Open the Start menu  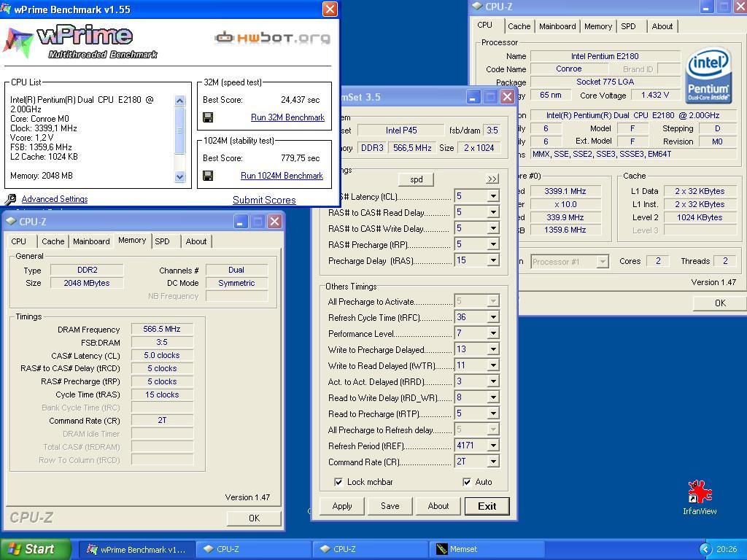click(35, 549)
